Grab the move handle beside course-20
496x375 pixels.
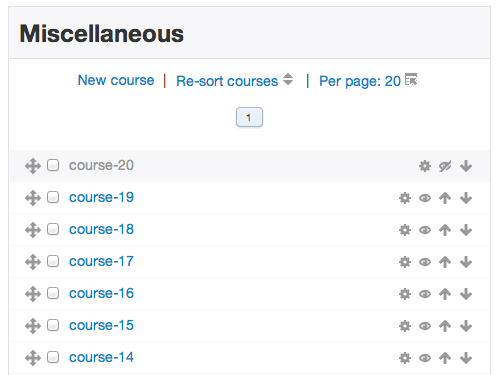click(x=33, y=166)
